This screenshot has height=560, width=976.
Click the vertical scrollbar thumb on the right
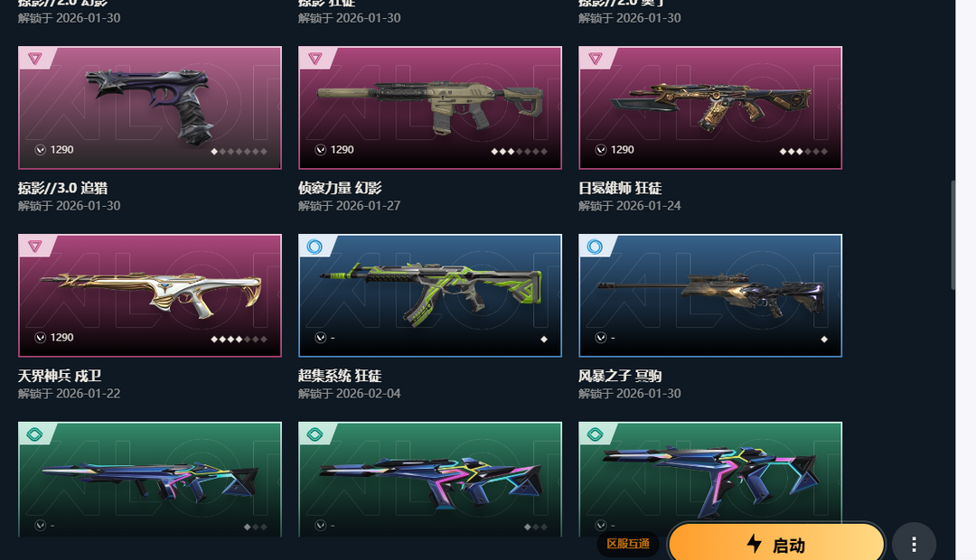tap(953, 235)
